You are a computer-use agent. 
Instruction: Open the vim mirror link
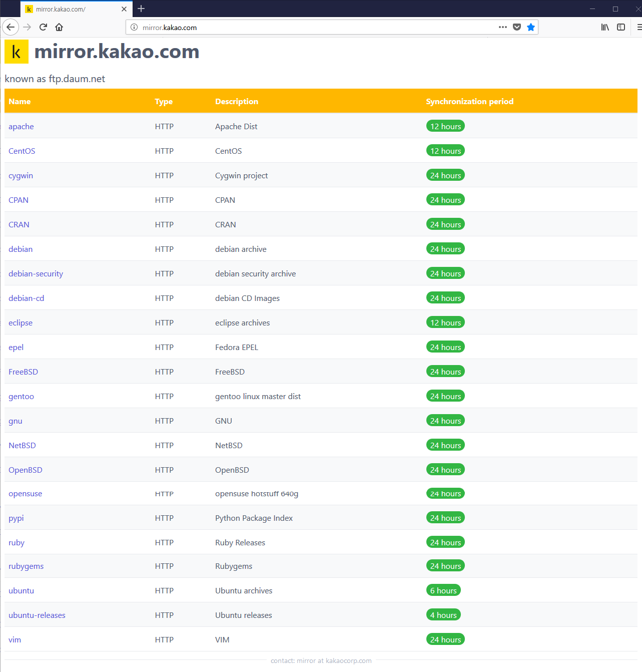[15, 639]
